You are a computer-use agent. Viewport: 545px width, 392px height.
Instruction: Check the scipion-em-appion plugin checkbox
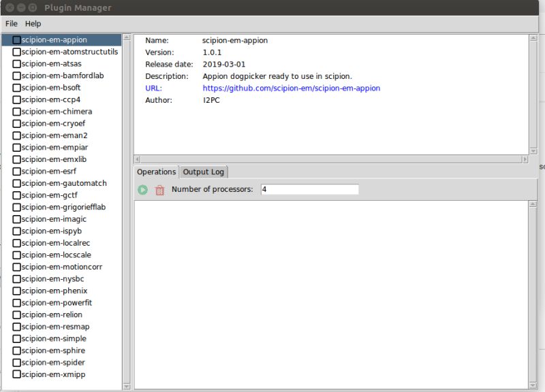[16, 39]
